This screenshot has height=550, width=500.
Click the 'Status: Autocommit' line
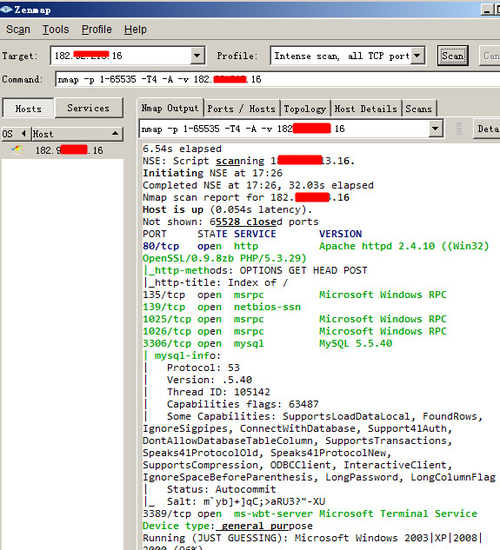point(221,489)
